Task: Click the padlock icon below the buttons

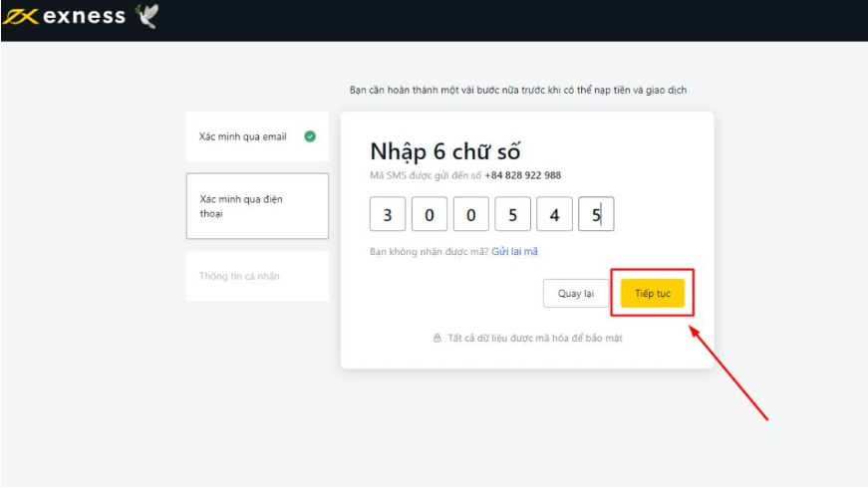Action: 436,339
